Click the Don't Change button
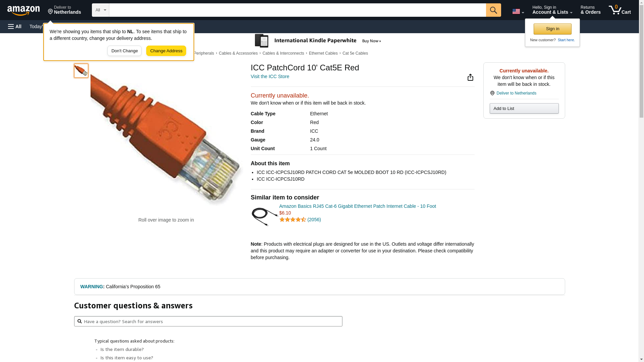The width and height of the screenshot is (644, 362). [x=124, y=51]
